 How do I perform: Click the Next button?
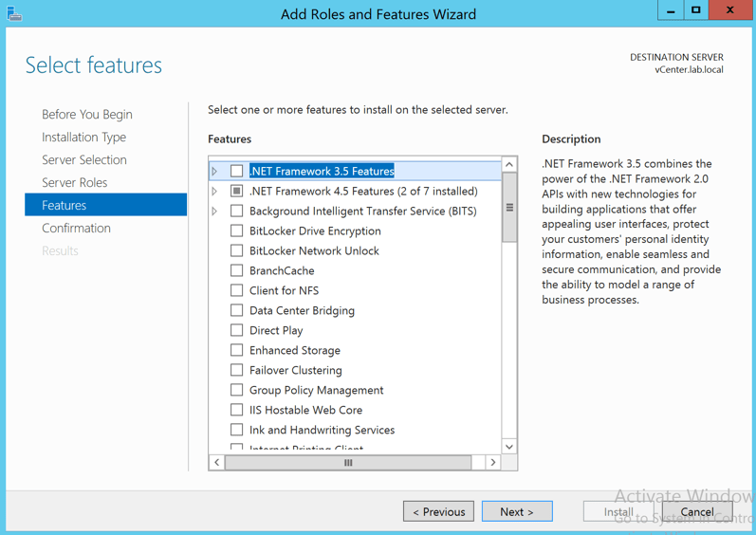[517, 511]
